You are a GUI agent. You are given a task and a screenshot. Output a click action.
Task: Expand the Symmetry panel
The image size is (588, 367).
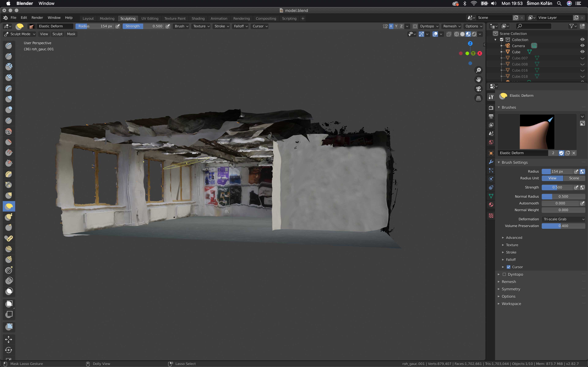(x=511, y=289)
